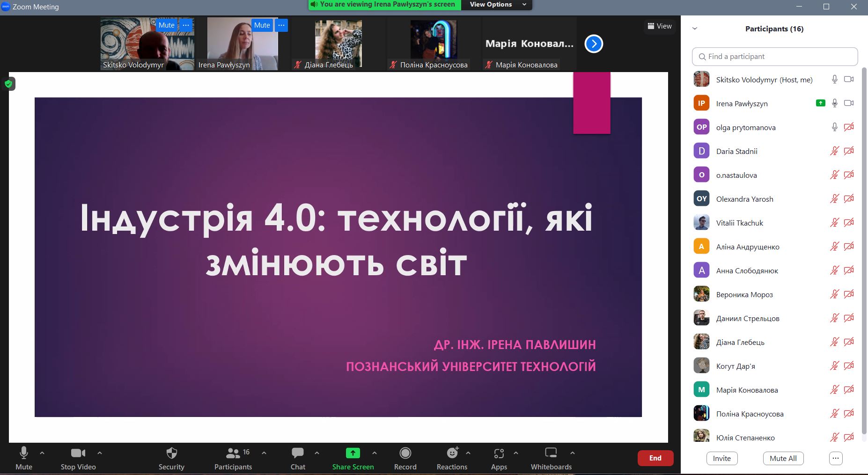Collapse the Participants panel chevron
868x475 pixels.
(695, 29)
